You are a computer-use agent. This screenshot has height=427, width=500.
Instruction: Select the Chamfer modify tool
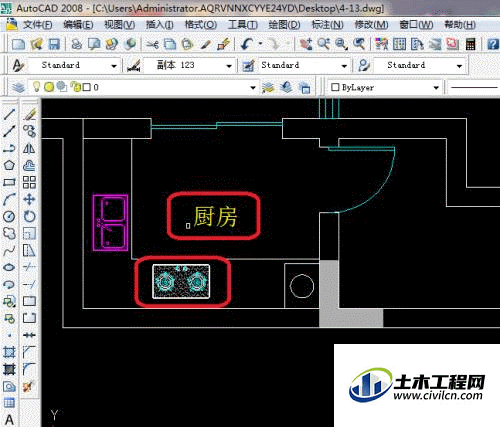tap(29, 352)
